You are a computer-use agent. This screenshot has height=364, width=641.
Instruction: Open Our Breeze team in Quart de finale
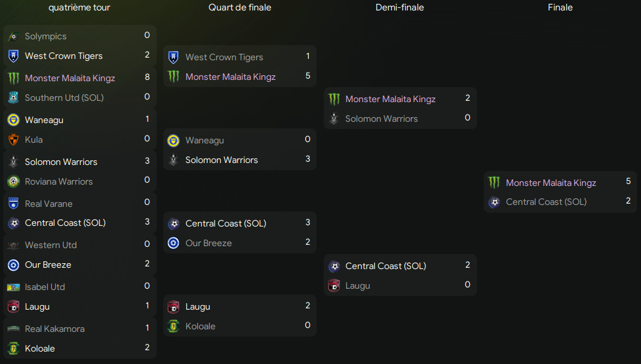click(208, 243)
